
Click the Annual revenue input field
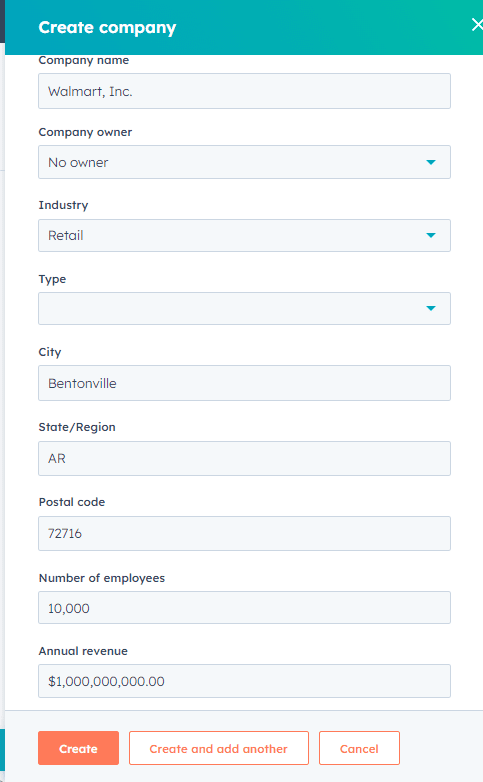coord(244,681)
